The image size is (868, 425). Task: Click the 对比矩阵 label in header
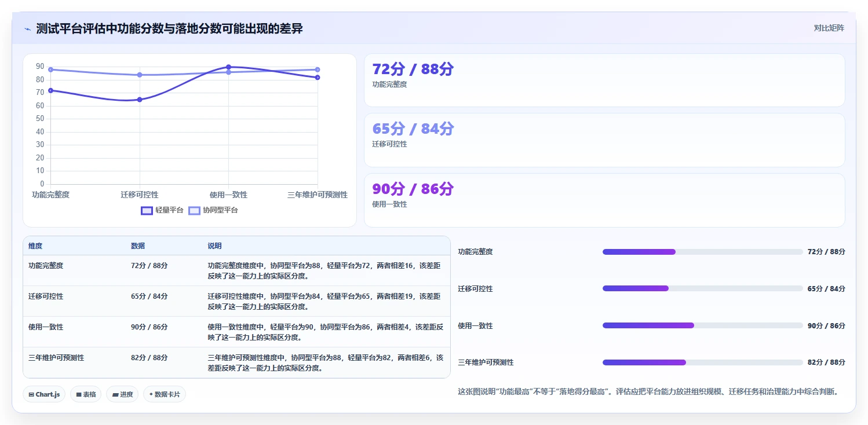829,28
